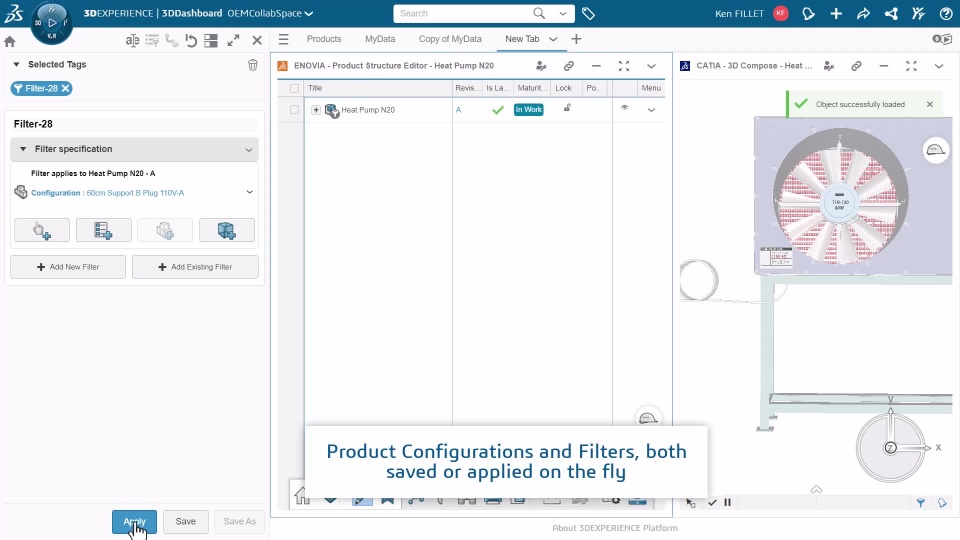Expand side panel with diagonal arrows icon
960x540 pixels.
point(233,41)
